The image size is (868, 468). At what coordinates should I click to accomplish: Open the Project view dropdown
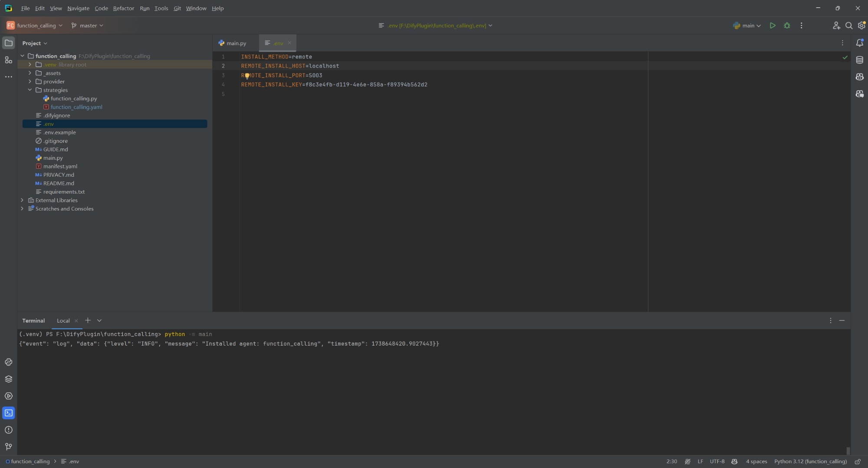(35, 43)
